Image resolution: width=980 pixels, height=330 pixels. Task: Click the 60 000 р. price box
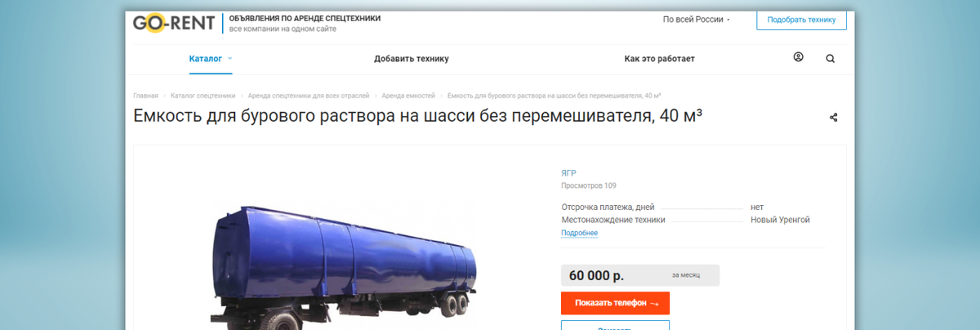pos(640,275)
